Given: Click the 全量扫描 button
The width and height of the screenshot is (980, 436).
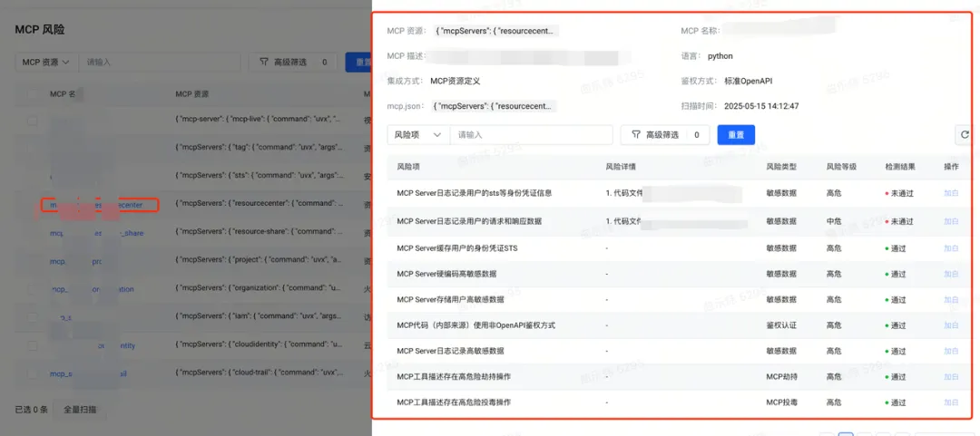Looking at the screenshot, I should [80, 410].
